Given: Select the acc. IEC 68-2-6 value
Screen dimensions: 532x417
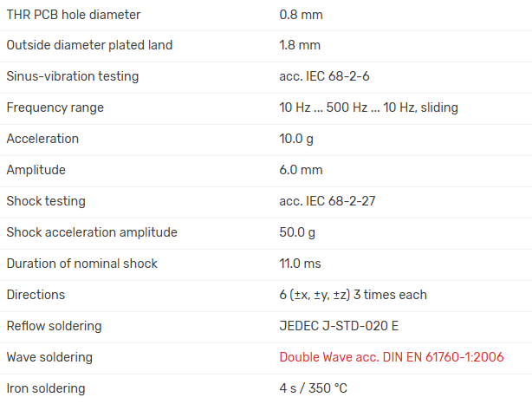Looking at the screenshot, I should (x=324, y=76).
